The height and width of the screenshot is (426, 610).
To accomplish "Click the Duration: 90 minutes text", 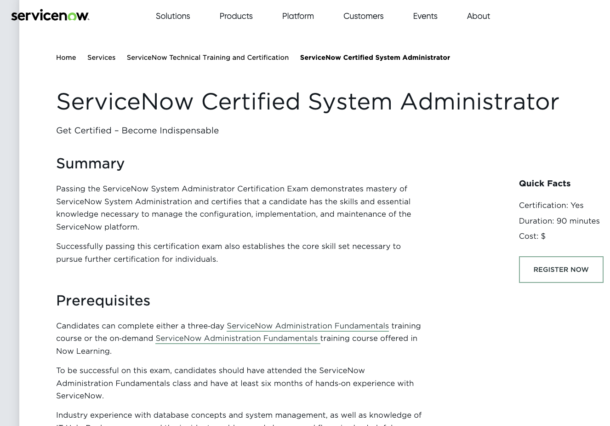I will click(x=559, y=220).
